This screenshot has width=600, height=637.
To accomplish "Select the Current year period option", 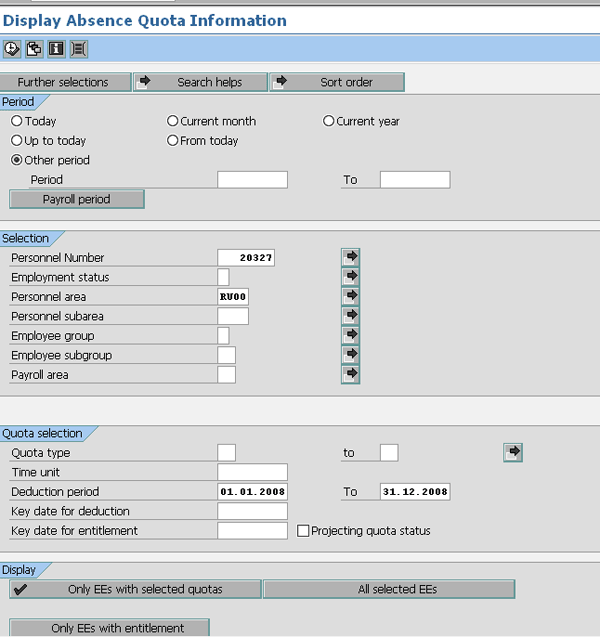I will (329, 121).
